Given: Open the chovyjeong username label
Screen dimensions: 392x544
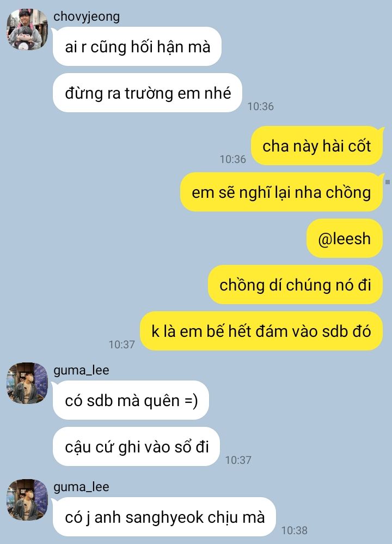Looking at the screenshot, I should pyautogui.click(x=87, y=16).
